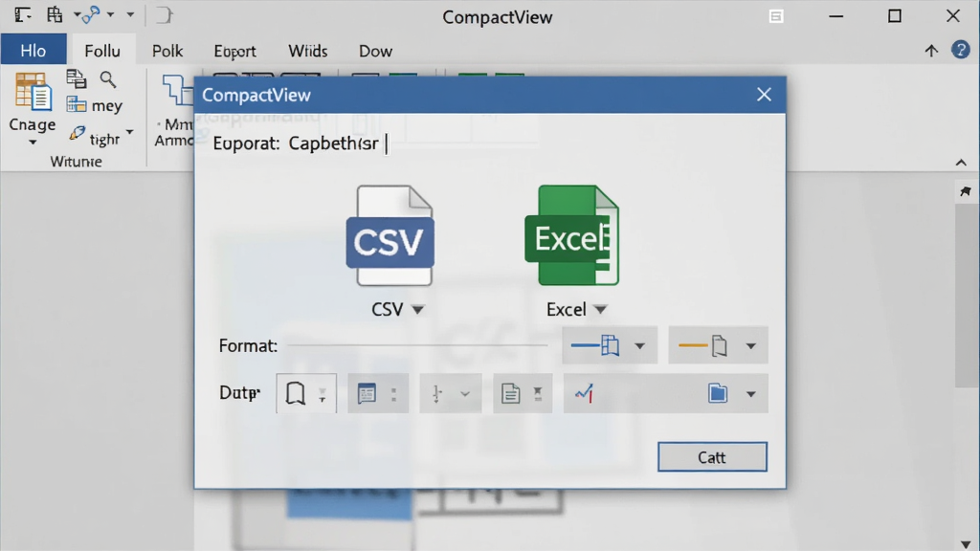Click the blue folder icon in Dutp row
This screenshot has height=551, width=980.
coord(718,393)
